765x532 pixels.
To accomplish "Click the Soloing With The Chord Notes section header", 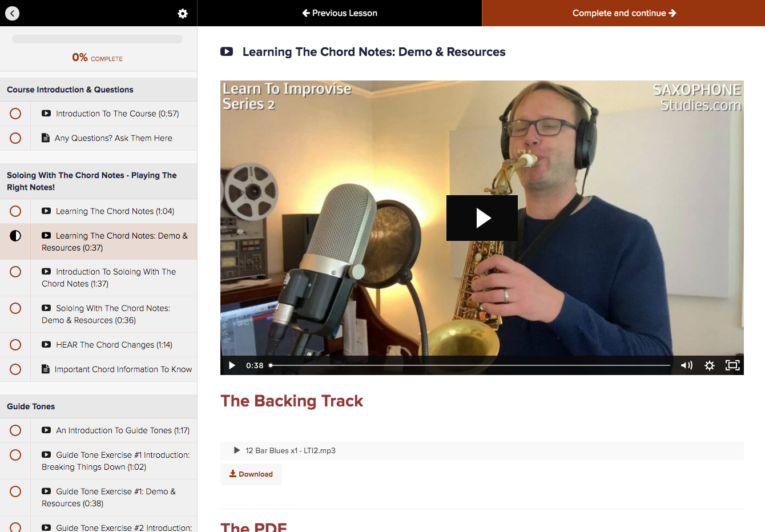I will pyautogui.click(x=98, y=181).
